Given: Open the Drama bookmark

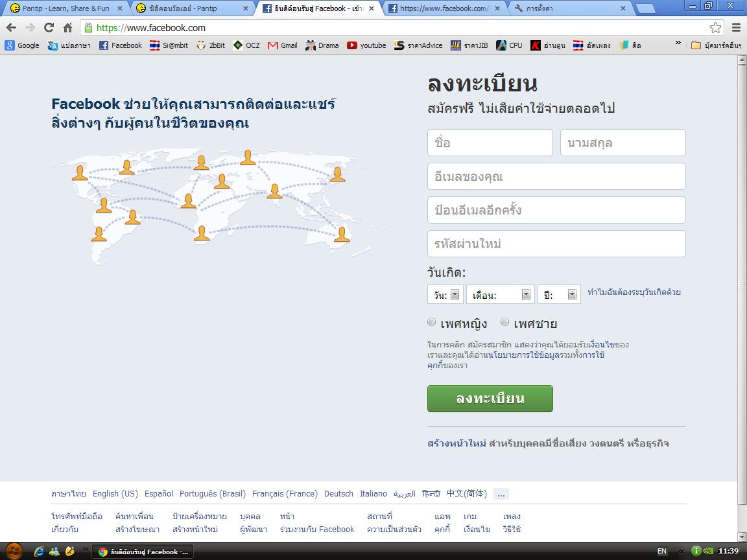Looking at the screenshot, I should point(322,45).
